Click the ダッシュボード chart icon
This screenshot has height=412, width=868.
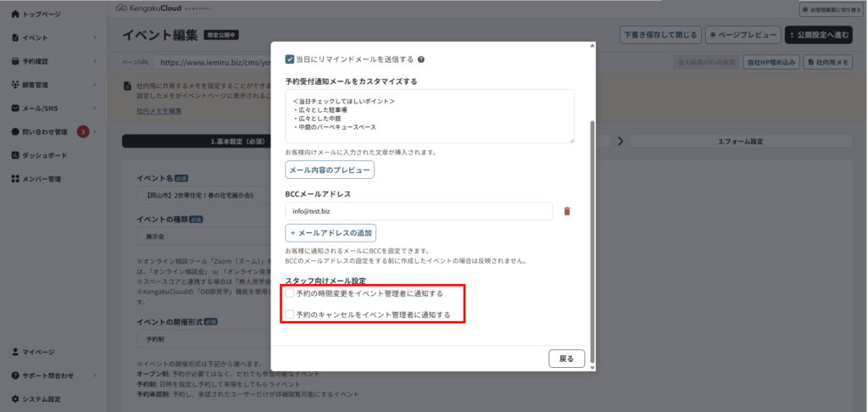coord(15,155)
